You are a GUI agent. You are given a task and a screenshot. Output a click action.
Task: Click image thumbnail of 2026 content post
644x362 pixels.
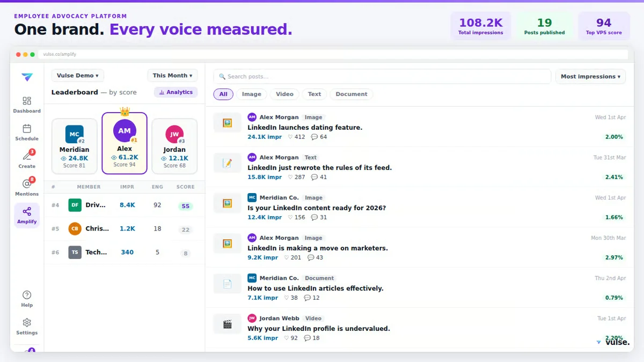pos(227,204)
